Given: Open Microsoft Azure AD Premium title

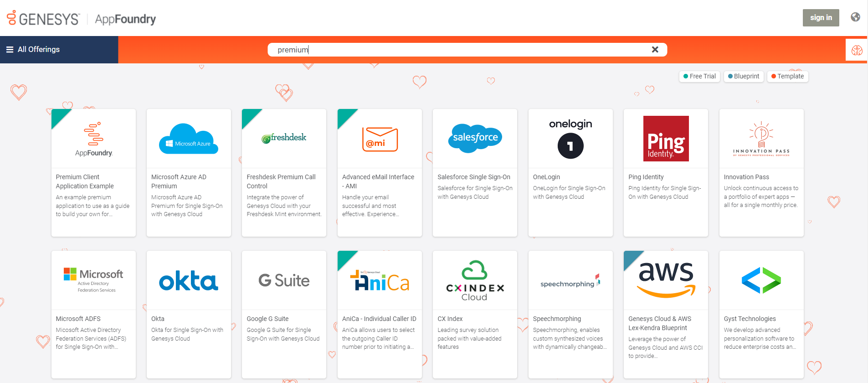Looking at the screenshot, I should click(179, 181).
